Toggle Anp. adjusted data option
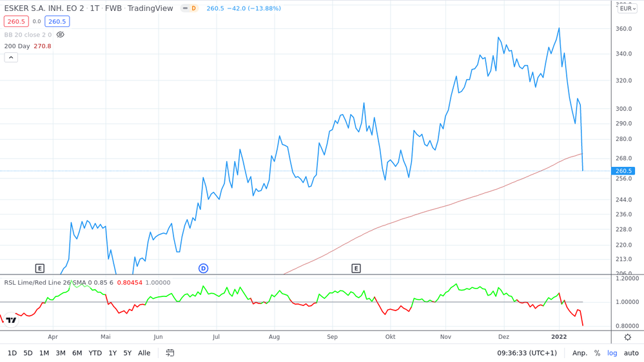 tap(580, 353)
